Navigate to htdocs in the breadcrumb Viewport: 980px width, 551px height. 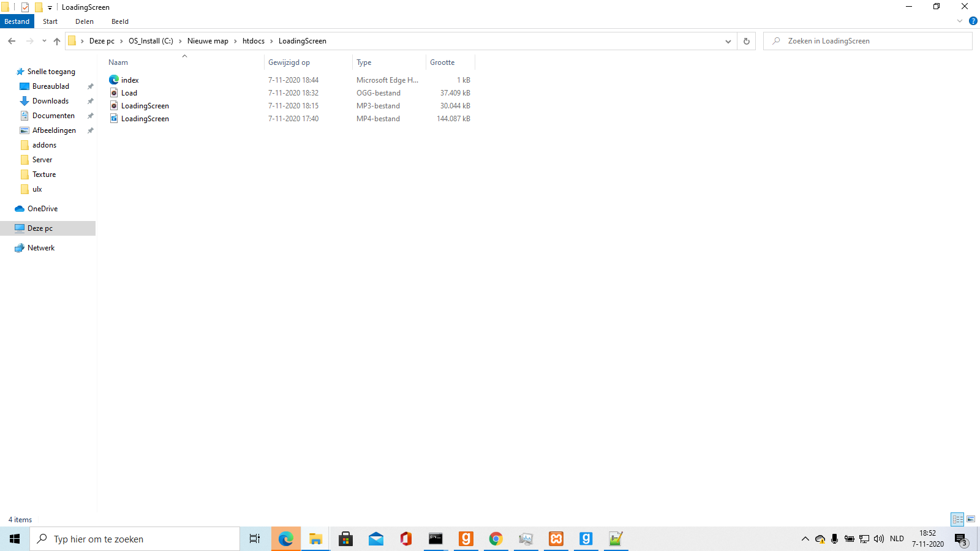254,41
